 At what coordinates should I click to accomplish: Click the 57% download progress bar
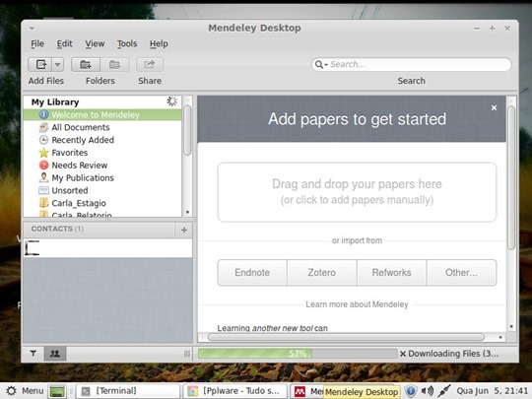(x=298, y=354)
